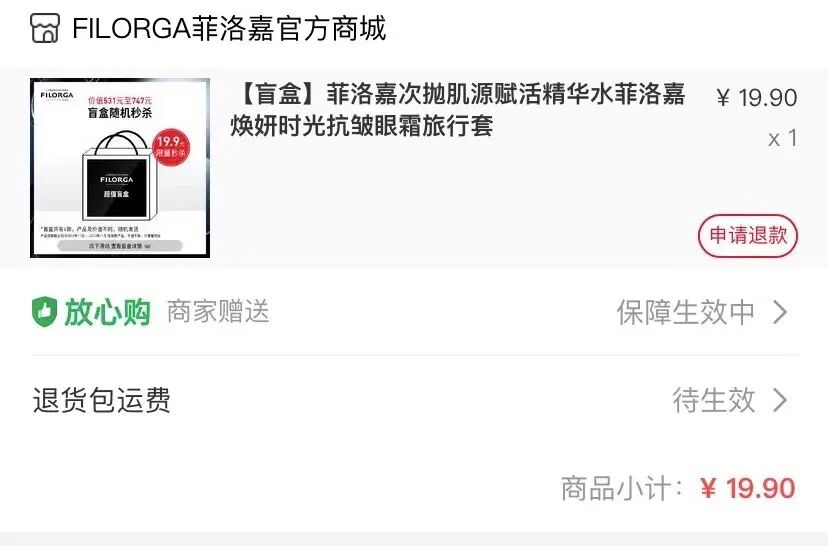Expand the chevron next to 待生效

pyautogui.click(x=780, y=400)
